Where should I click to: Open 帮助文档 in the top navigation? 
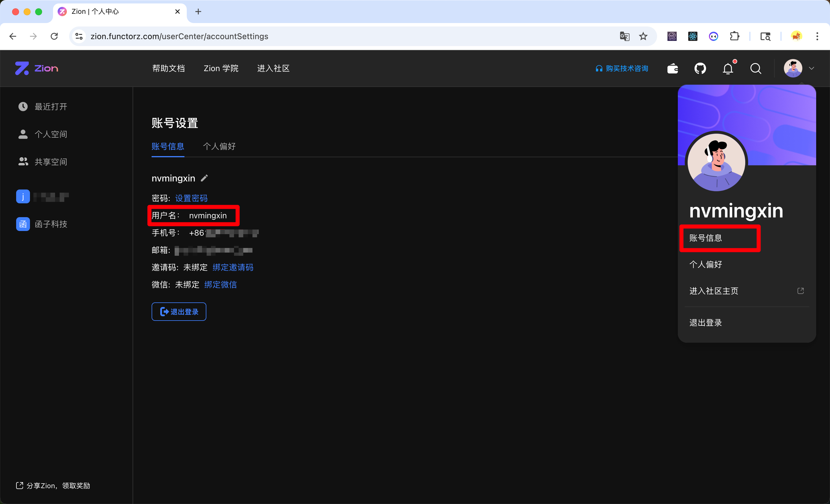pyautogui.click(x=168, y=69)
